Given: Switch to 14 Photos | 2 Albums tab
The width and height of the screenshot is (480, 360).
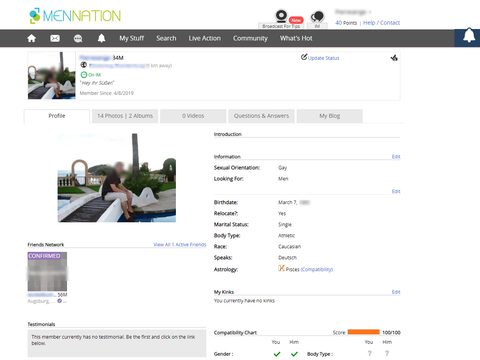Looking at the screenshot, I should tap(125, 116).
